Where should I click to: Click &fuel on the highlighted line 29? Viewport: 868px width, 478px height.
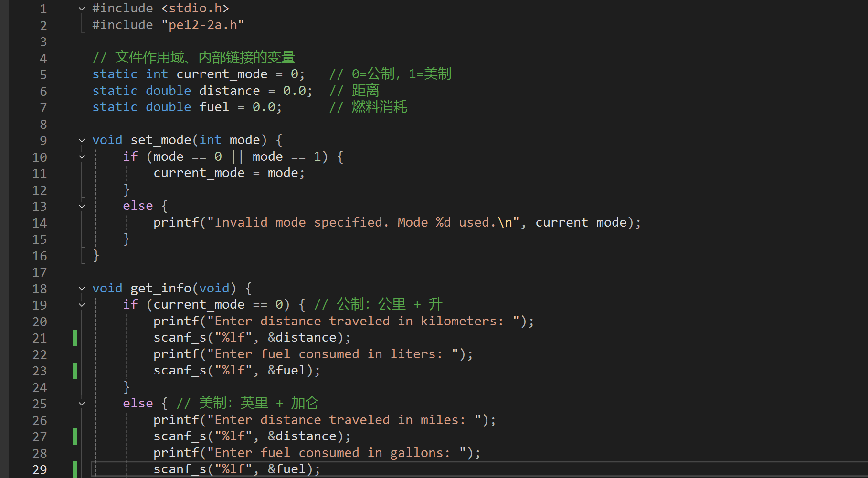287,469
